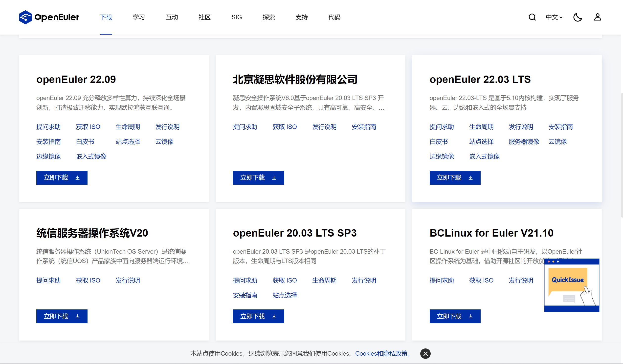Open 获取 ISO under 统信服务器操作系统V20
This screenshot has width=623, height=364.
[x=88, y=280]
